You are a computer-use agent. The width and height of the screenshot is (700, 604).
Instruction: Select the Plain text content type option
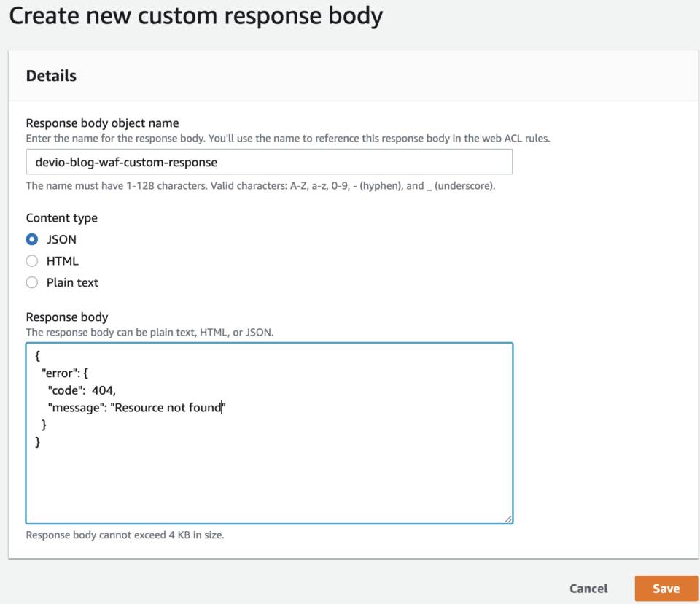[x=31, y=282]
